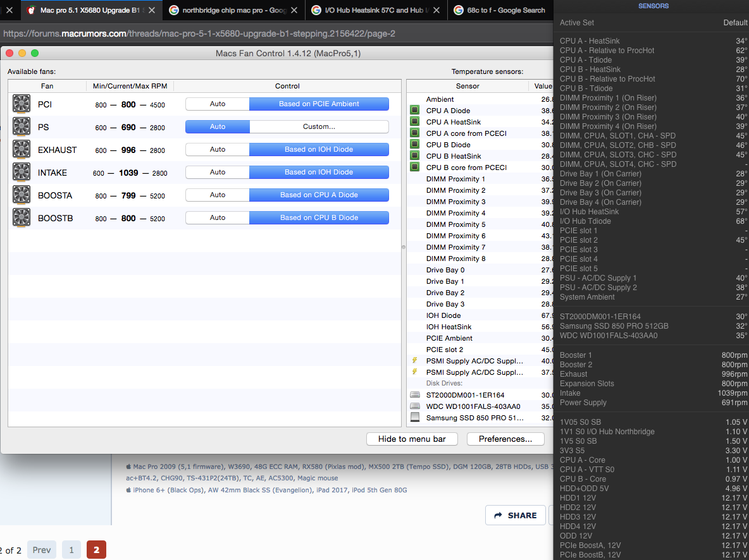Click the SHARE button on forum page
The image size is (749, 560).
[x=516, y=515]
